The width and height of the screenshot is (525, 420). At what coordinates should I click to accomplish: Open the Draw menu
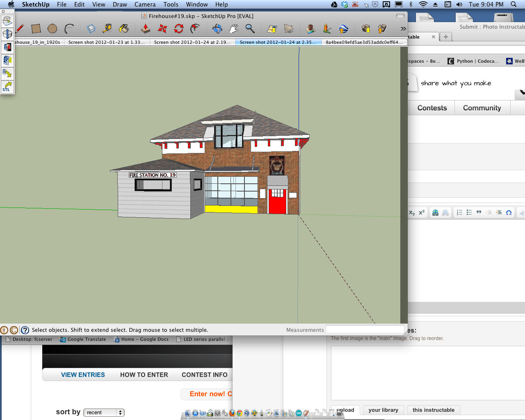(x=120, y=5)
